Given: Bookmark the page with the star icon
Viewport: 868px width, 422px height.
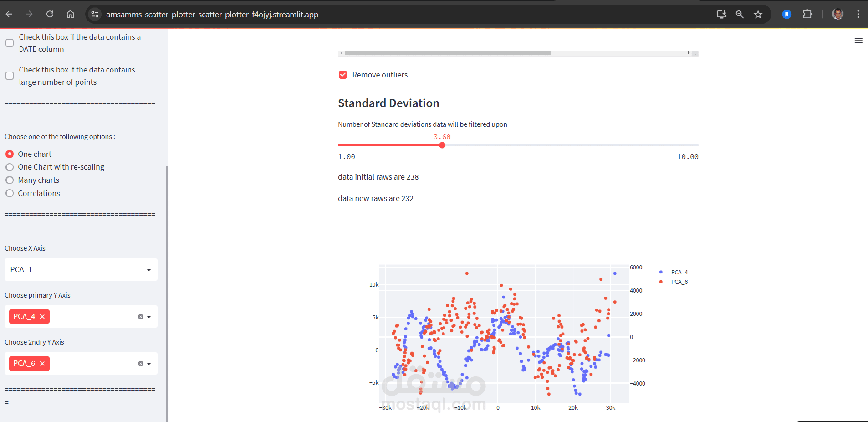Looking at the screenshot, I should (x=758, y=14).
